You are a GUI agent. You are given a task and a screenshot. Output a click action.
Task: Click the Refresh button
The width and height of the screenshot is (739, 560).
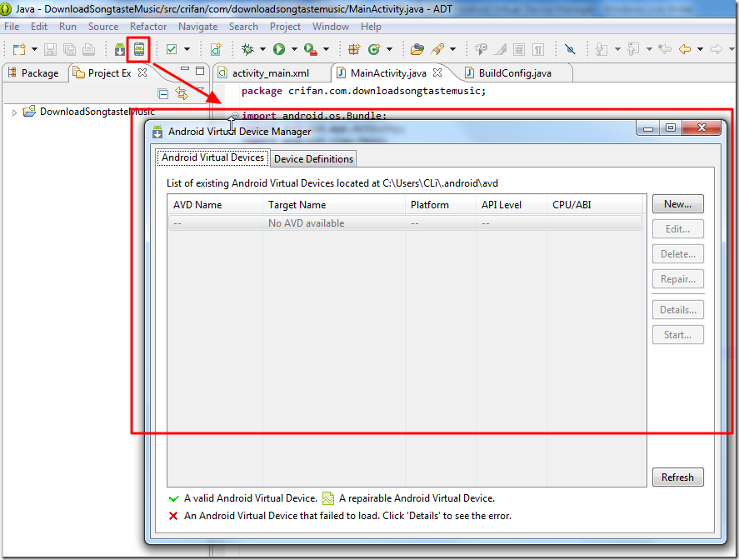[677, 477]
